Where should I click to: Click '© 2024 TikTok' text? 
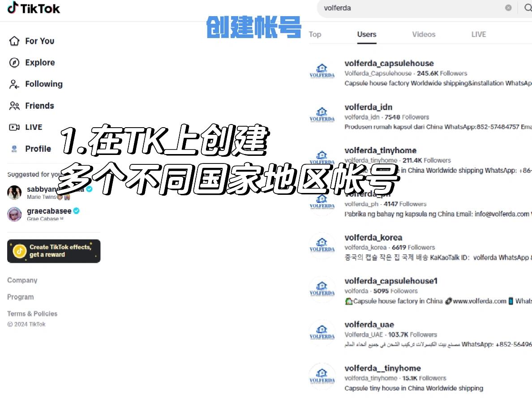pos(26,324)
